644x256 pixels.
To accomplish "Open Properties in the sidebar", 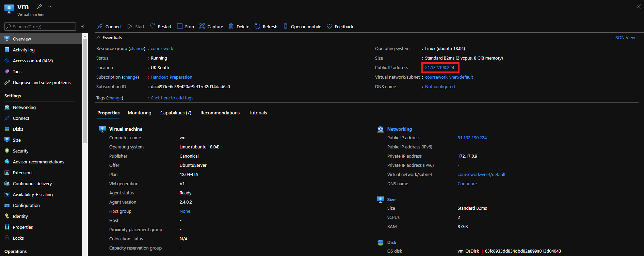I will pyautogui.click(x=41, y=227).
